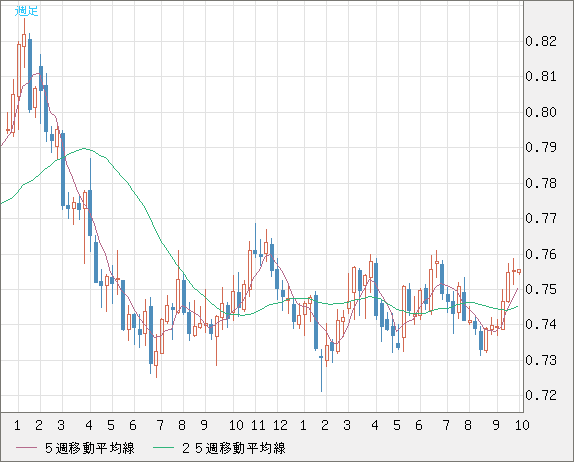Click the 0.77 price axis label
574x462 pixels.
[541, 219]
